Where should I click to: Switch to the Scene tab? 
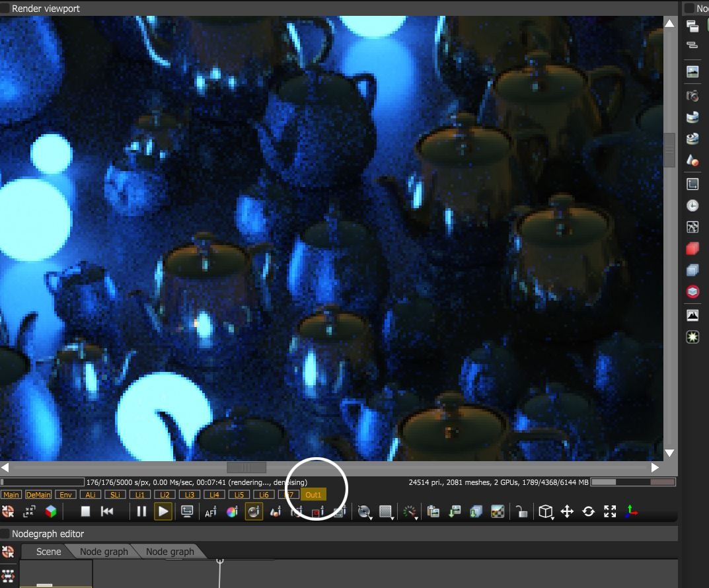[48, 552]
